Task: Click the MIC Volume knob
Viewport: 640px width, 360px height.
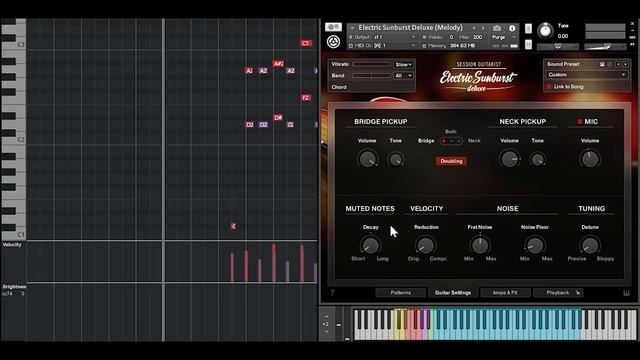Action: tap(590, 159)
